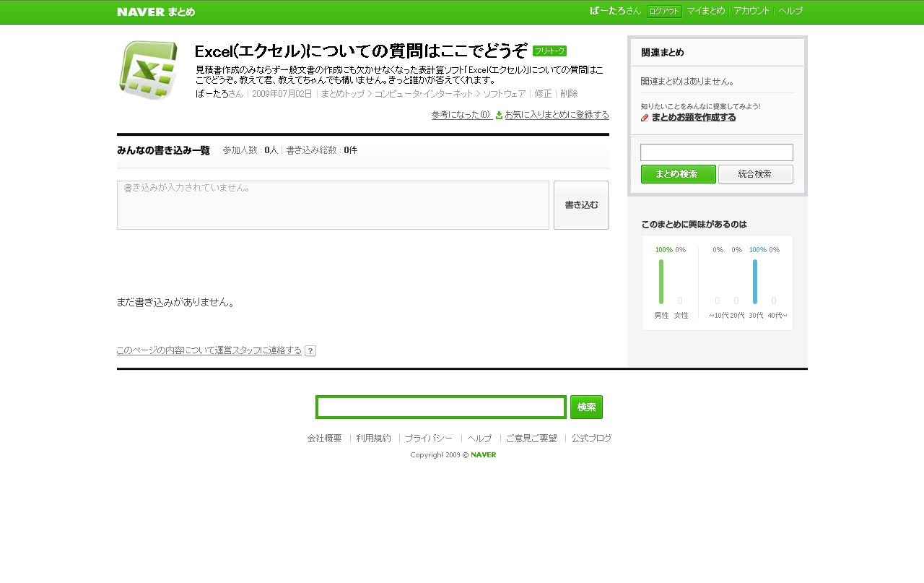Image resolution: width=924 pixels, height=583 pixels.
Task: Focus the comment text area
Action: (x=333, y=205)
